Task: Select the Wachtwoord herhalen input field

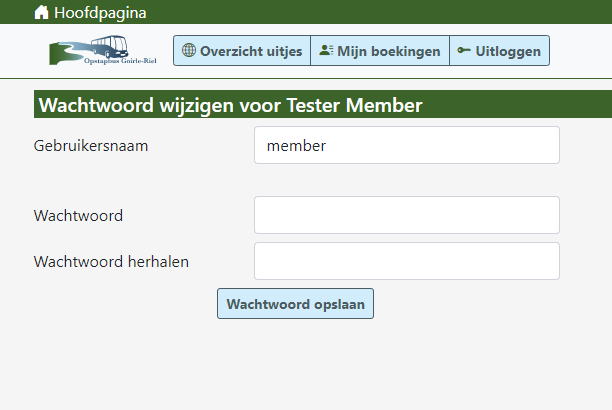Action: click(x=406, y=261)
